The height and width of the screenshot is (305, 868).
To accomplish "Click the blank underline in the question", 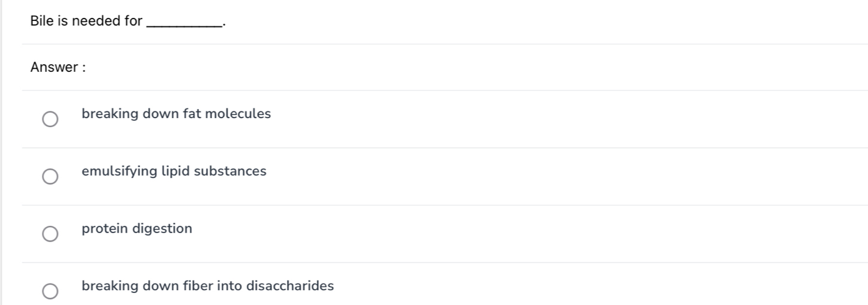I will [183, 23].
